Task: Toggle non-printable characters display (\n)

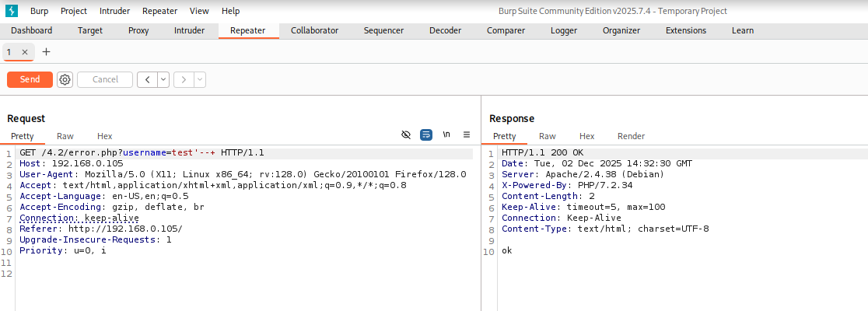Action: (x=446, y=135)
